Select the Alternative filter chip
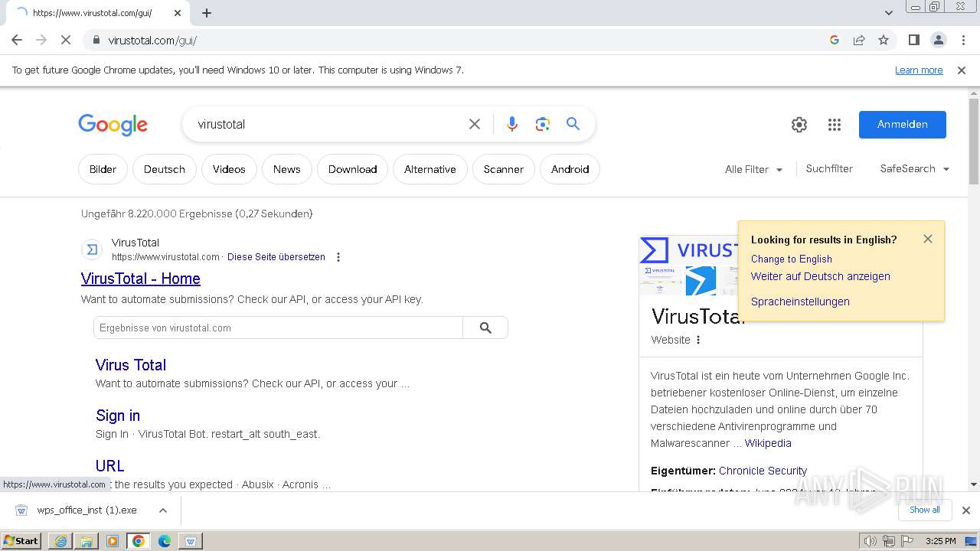980x551 pixels. coord(430,169)
